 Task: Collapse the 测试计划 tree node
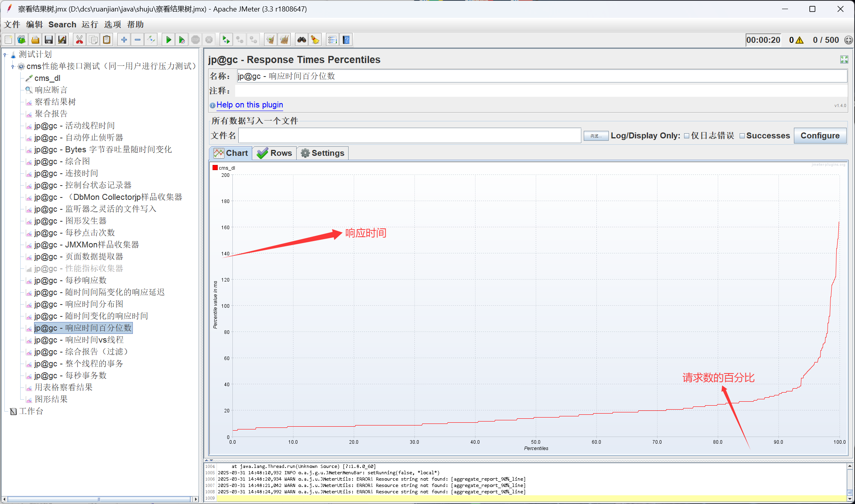(x=5, y=54)
